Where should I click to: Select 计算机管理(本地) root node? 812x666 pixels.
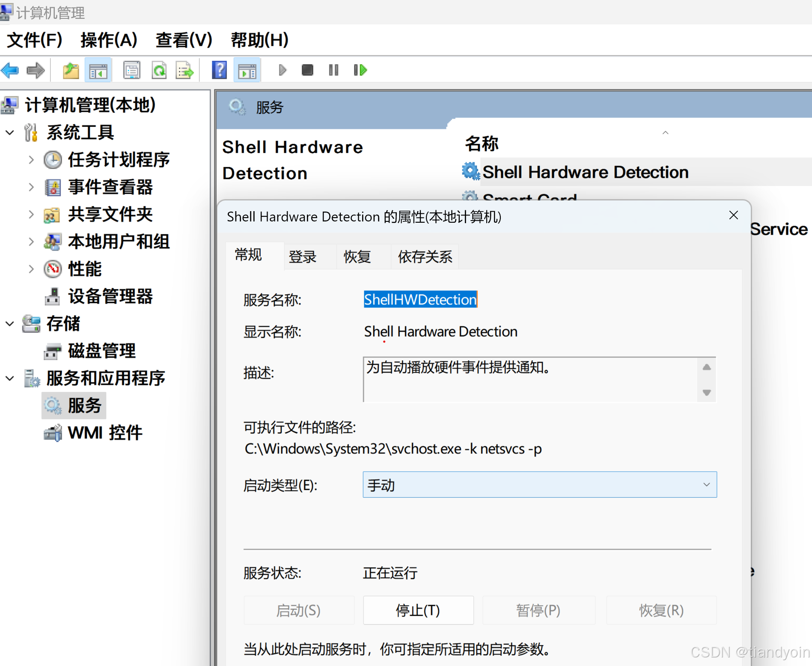(90, 105)
